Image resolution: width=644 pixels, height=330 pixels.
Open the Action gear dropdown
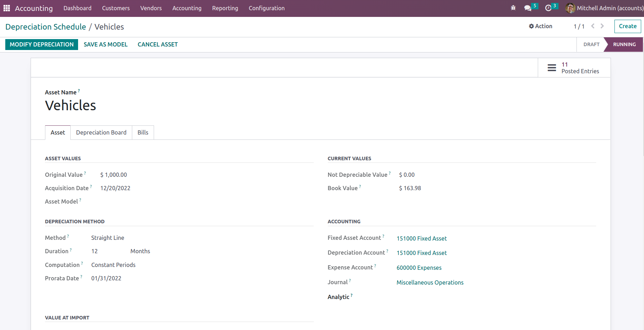540,26
